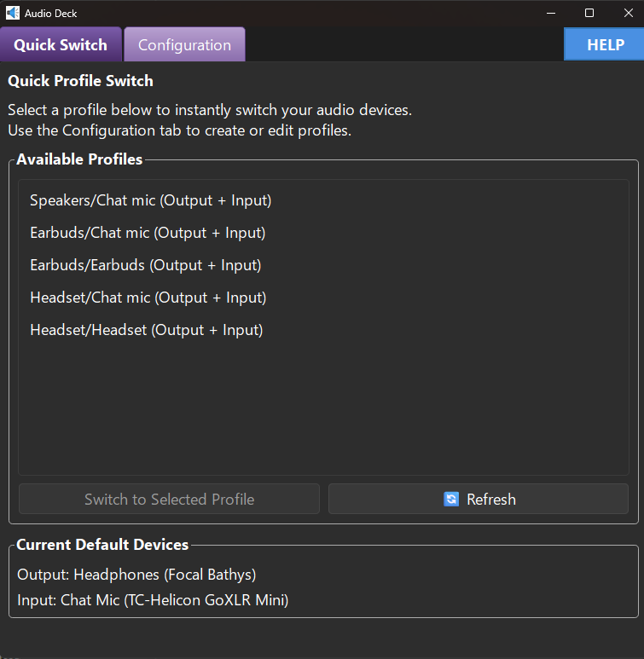The height and width of the screenshot is (659, 644).
Task: Click the Input: Chat Mic device line
Action: (x=153, y=600)
